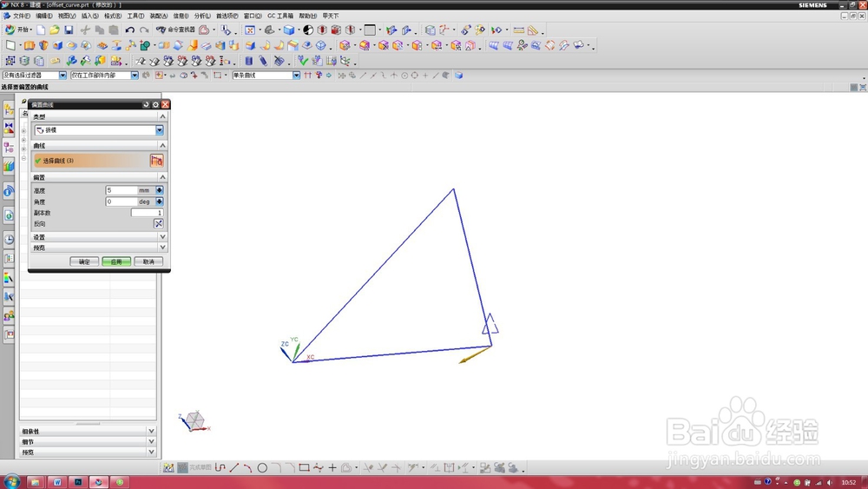The image size is (868, 489).
Task: Click the measure angle triangle icon
Action: pos(533,30)
